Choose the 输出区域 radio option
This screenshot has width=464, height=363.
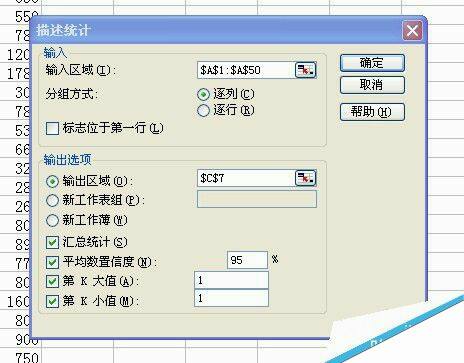[52, 181]
